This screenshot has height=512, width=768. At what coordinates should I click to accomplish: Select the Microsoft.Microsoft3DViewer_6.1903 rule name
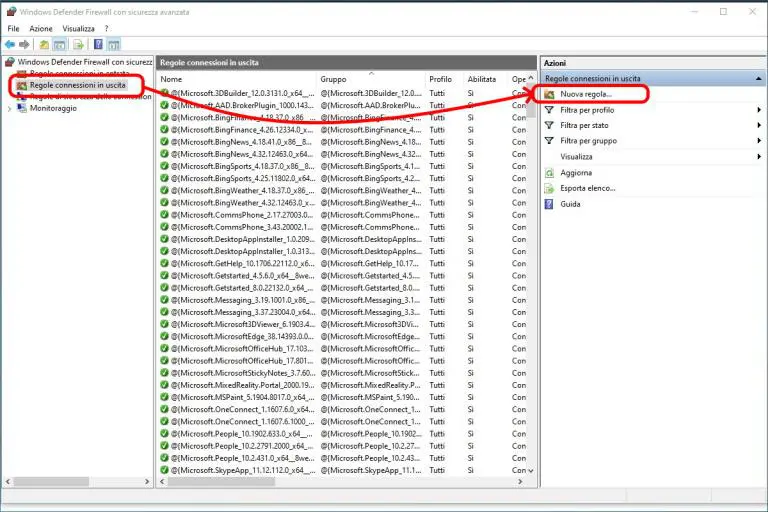point(242,324)
